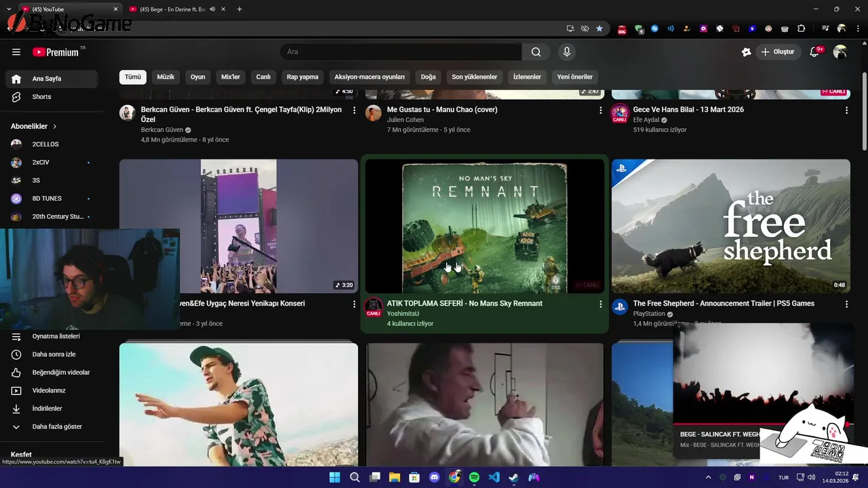Open options for Gece Ve Hans Bilal stream

pos(846,110)
